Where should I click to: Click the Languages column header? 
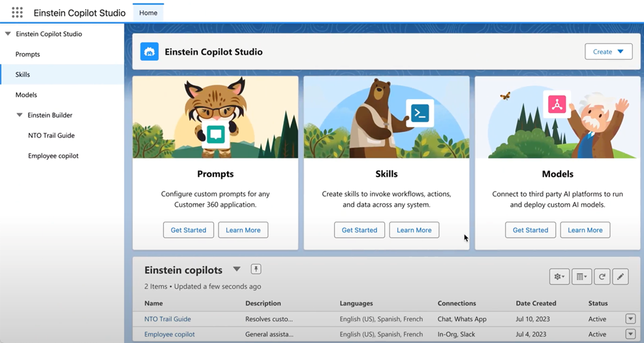[356, 303]
